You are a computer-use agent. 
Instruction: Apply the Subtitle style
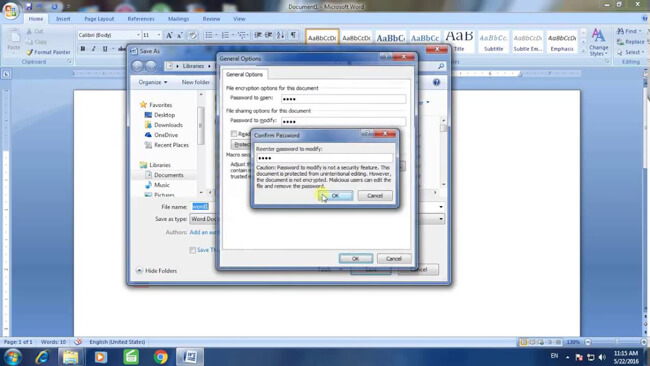493,41
